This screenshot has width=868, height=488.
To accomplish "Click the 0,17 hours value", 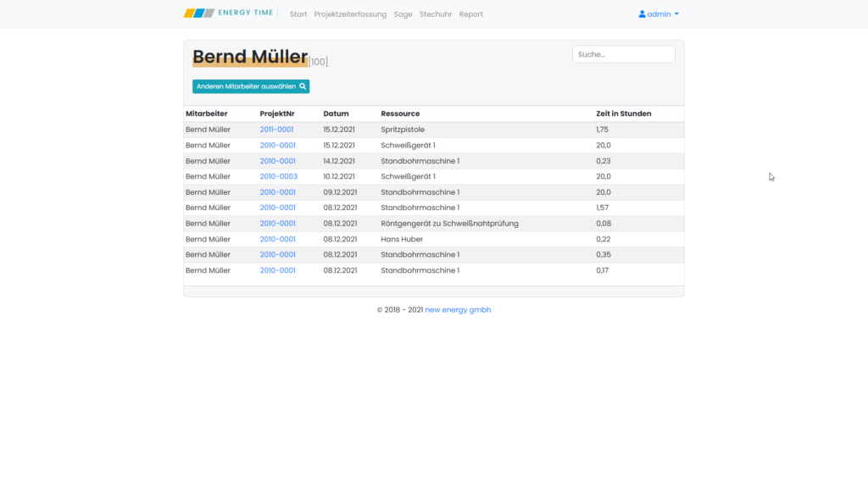I will [x=603, y=270].
